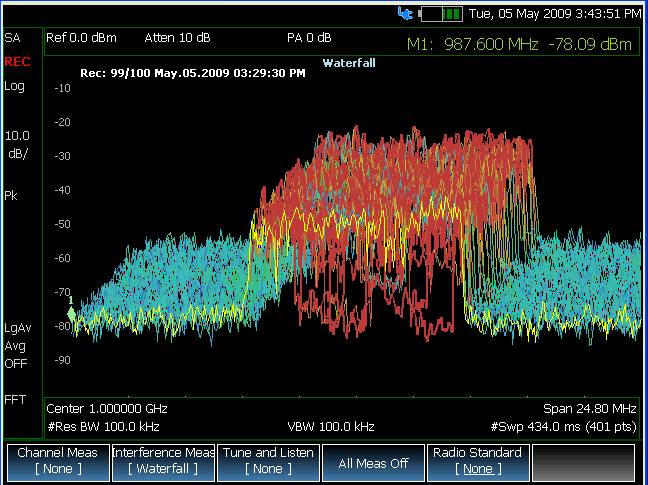Open the Channel Meas softkey menu
Screen dimensions: 648x485
coord(55,461)
